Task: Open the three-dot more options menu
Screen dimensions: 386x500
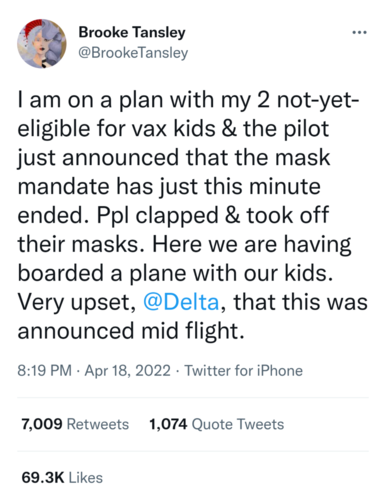Action: tap(360, 33)
